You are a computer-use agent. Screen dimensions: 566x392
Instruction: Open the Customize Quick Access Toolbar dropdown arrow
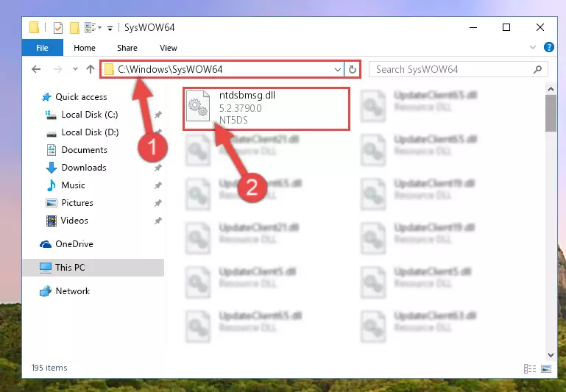[x=110, y=28]
